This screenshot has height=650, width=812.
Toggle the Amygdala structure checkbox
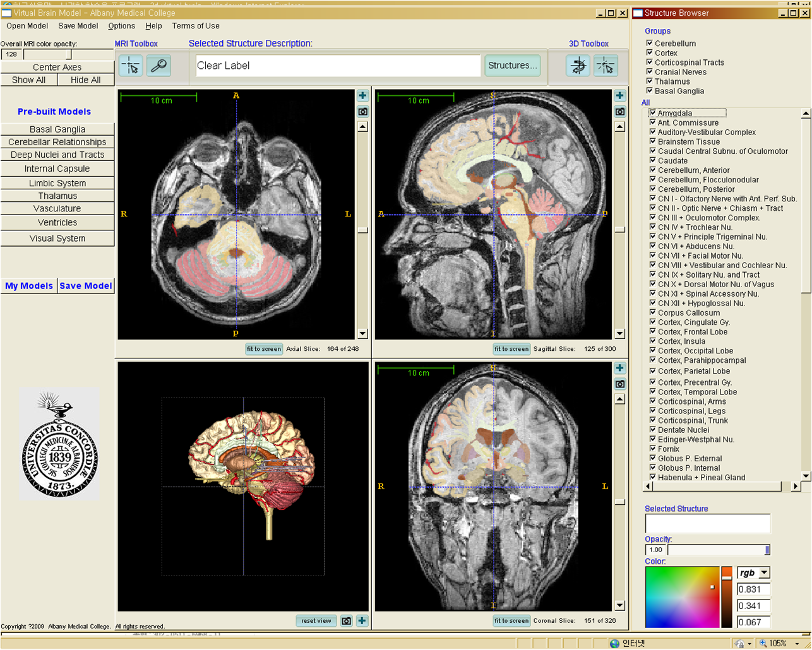(x=653, y=113)
